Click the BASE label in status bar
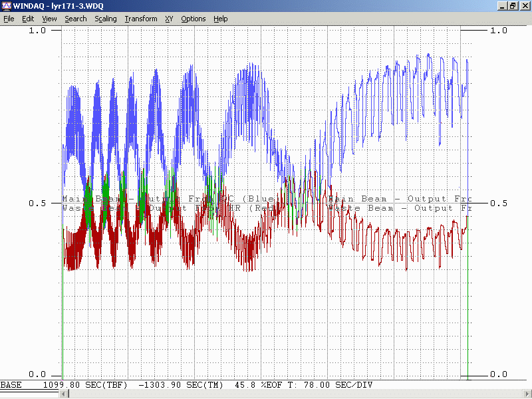The width and height of the screenshot is (532, 399). click(11, 385)
